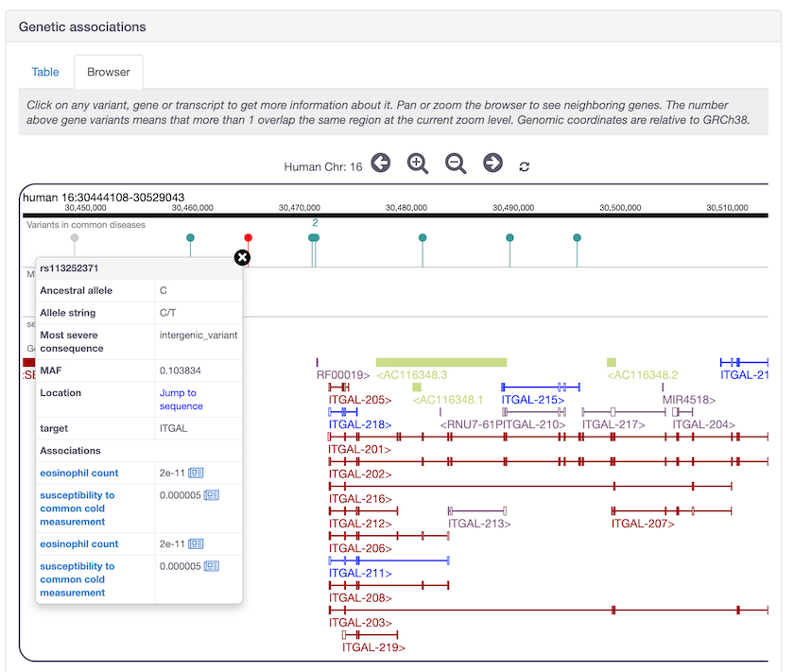Screen dimensions: 794x672
Task: Dismiss the rs113252371 popup with the X icon
Action: pyautogui.click(x=242, y=257)
